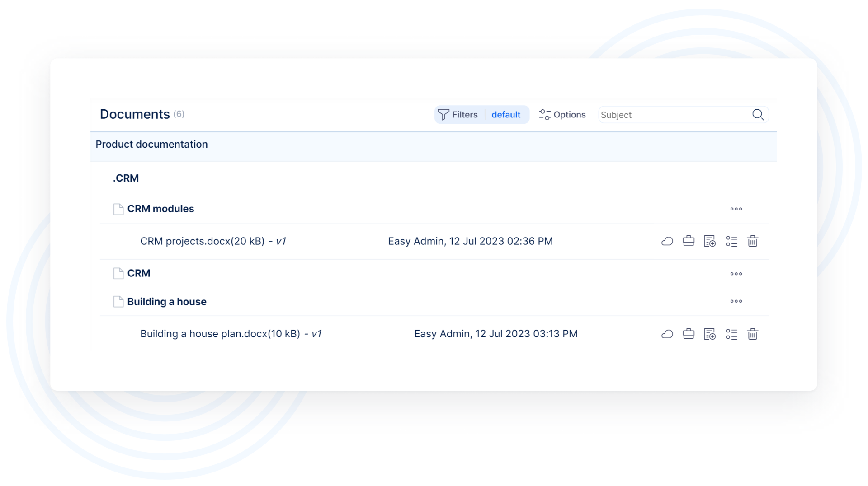Open list icon for Building a house plan.docx

tap(731, 334)
